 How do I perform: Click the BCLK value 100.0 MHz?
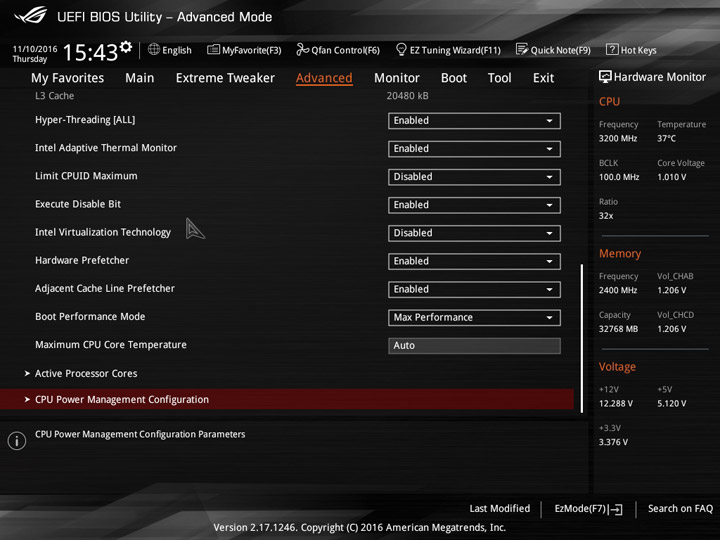[619, 177]
